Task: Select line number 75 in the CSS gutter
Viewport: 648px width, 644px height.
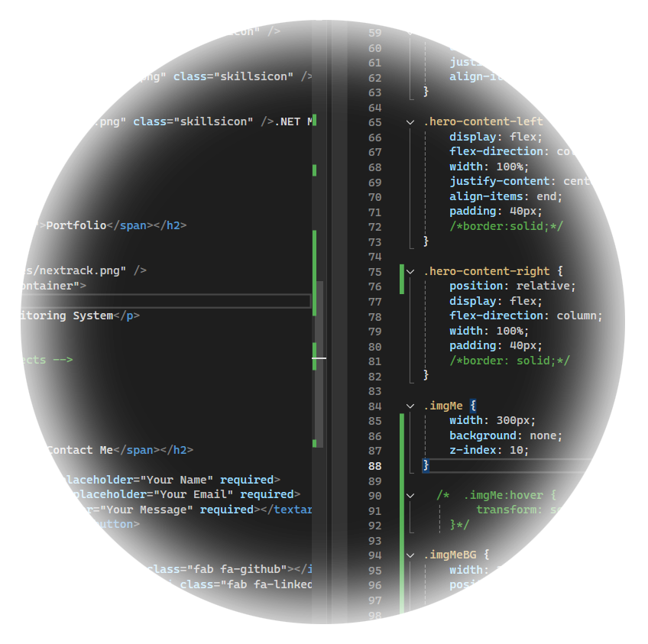Action: pos(374,272)
